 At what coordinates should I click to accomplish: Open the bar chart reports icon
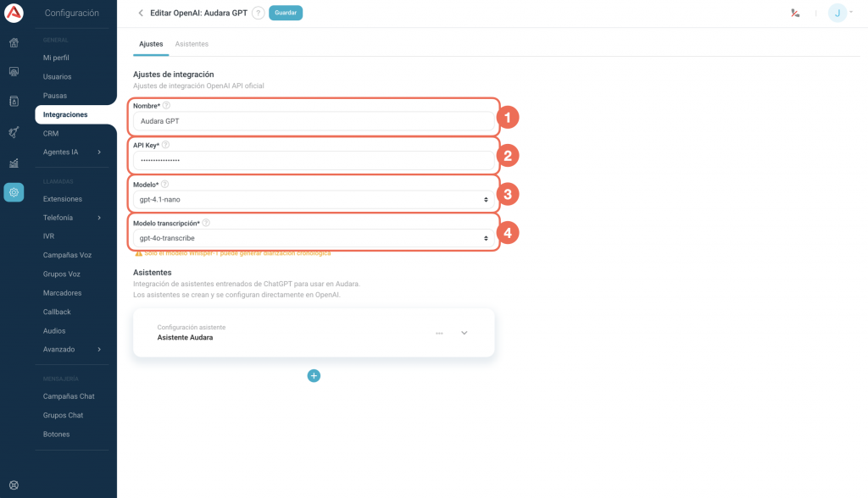14,163
